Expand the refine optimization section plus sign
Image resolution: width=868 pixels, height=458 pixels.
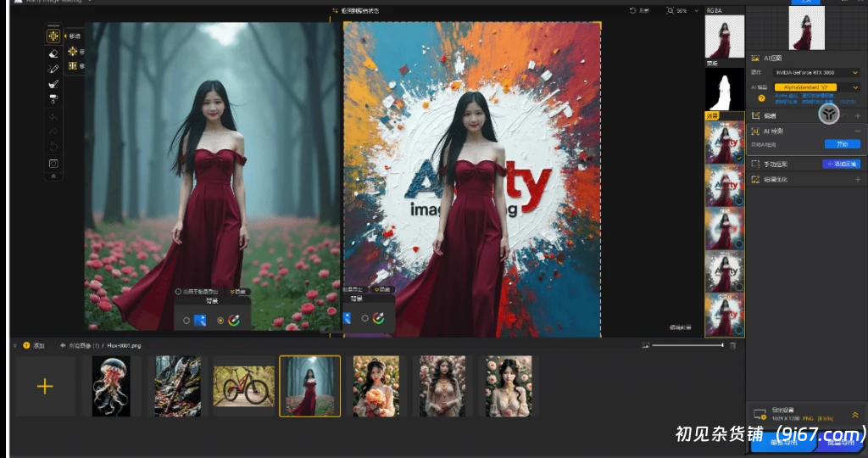858,180
